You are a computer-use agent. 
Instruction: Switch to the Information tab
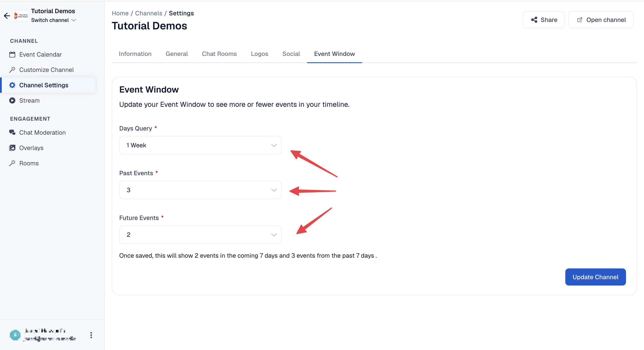pos(135,54)
